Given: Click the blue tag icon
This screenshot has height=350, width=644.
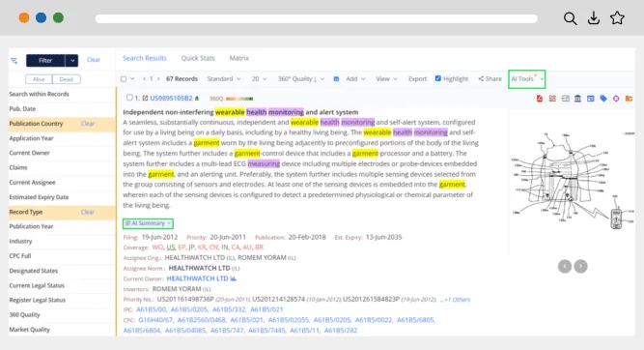Looking at the screenshot, I should (x=602, y=99).
